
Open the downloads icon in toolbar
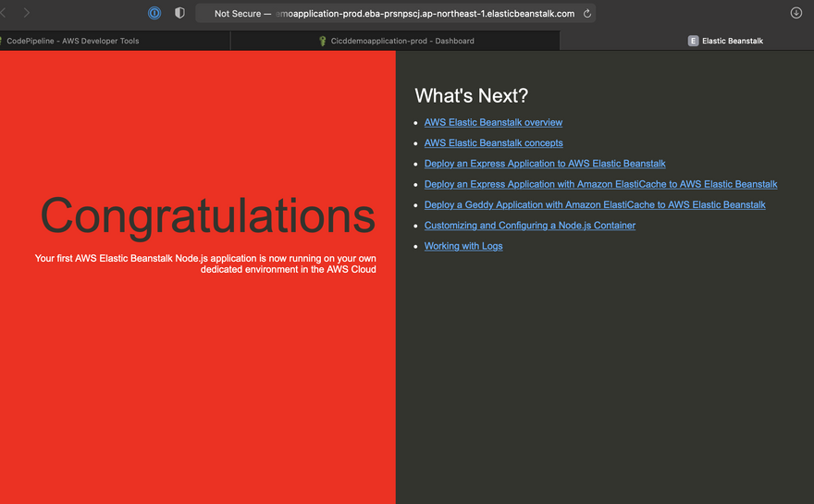tap(795, 13)
